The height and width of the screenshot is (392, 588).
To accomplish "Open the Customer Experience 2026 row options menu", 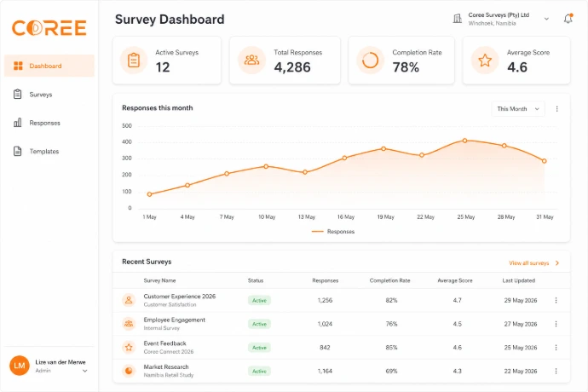I will pyautogui.click(x=556, y=300).
